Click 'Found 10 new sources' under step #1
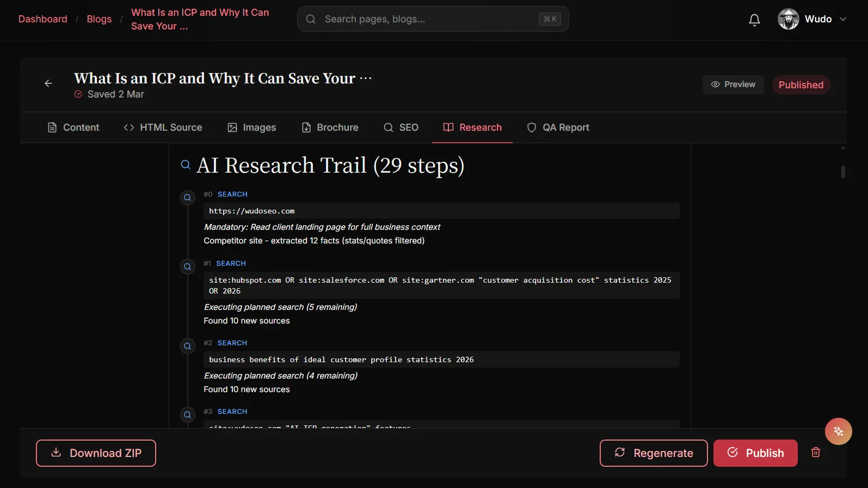 [247, 321]
